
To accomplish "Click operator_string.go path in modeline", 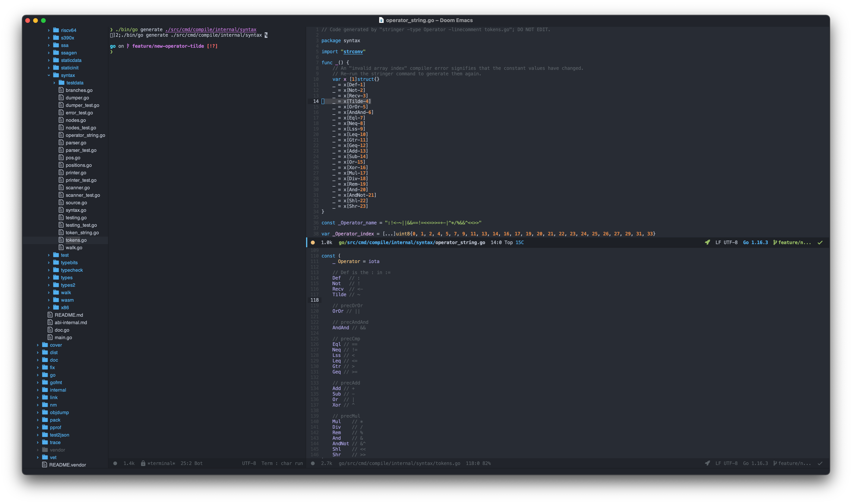I will pyautogui.click(x=412, y=243).
